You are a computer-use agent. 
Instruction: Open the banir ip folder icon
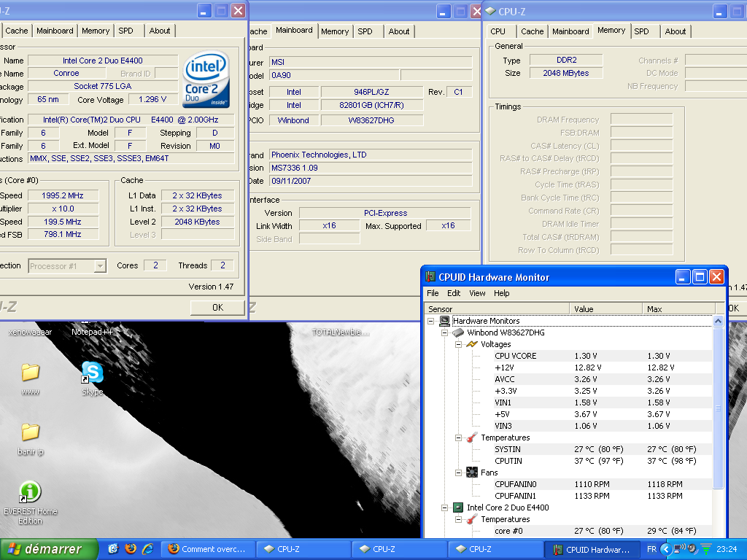coord(30,432)
